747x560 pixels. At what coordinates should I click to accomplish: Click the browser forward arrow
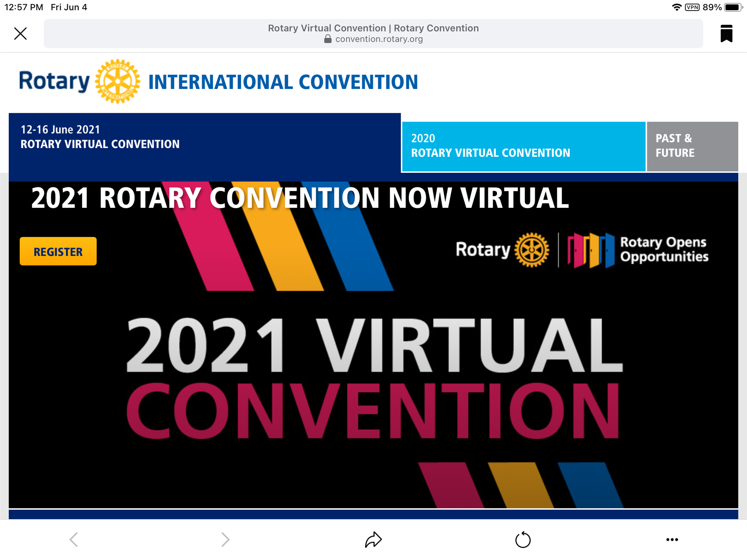click(x=225, y=539)
